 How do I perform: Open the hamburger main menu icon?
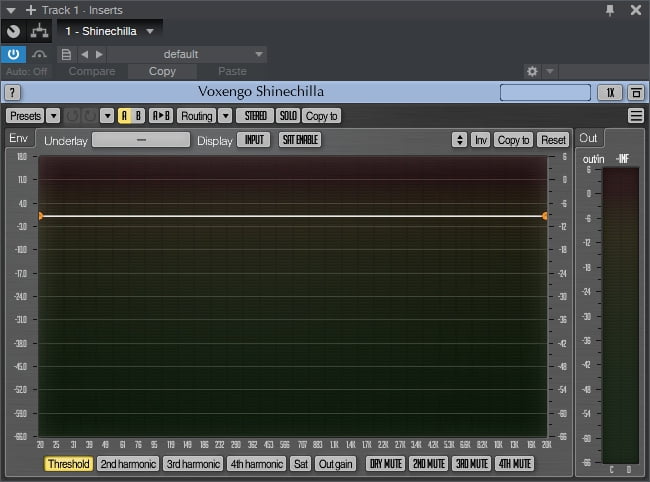(x=636, y=116)
